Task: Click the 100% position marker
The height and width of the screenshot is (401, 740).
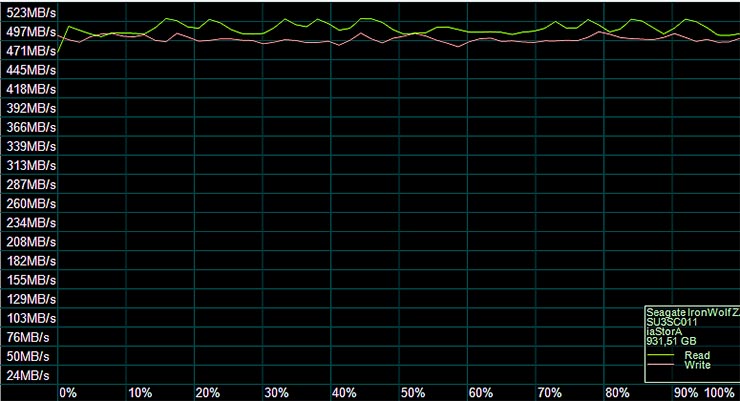Action: [719, 391]
